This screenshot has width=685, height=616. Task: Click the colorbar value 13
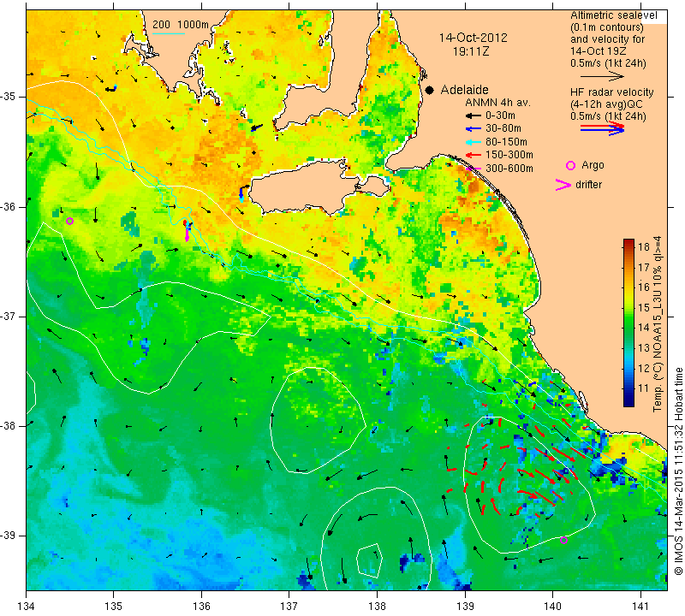[644, 348]
